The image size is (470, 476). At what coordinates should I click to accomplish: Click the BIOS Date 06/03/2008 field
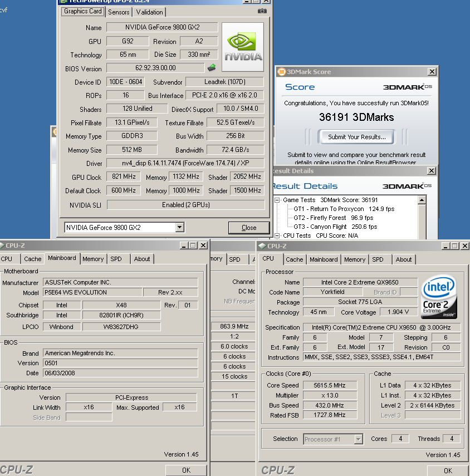click(x=120, y=373)
